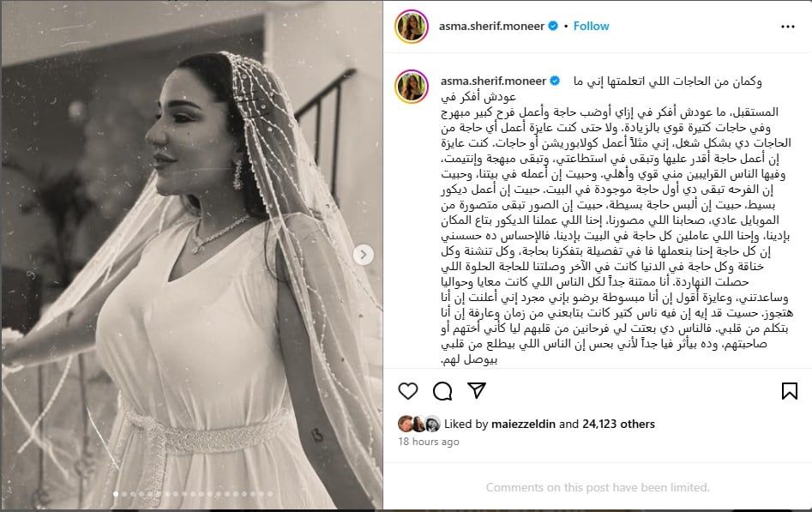This screenshot has height=512, width=812.
Task: Save post using the bookmark icon
Action: click(x=789, y=391)
